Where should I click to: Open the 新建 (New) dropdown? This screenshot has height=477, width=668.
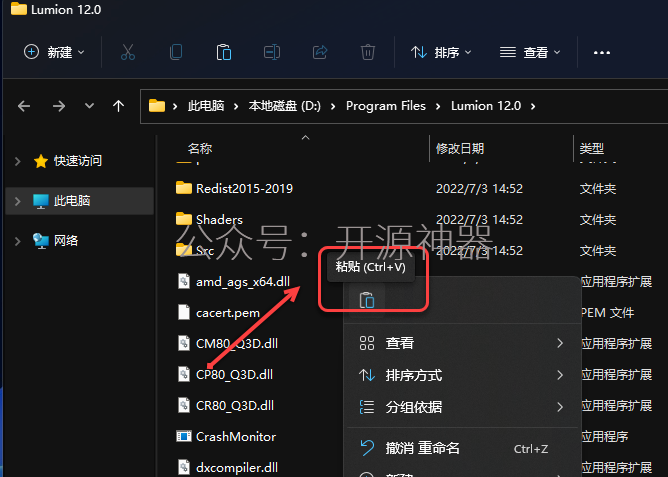pyautogui.click(x=54, y=52)
